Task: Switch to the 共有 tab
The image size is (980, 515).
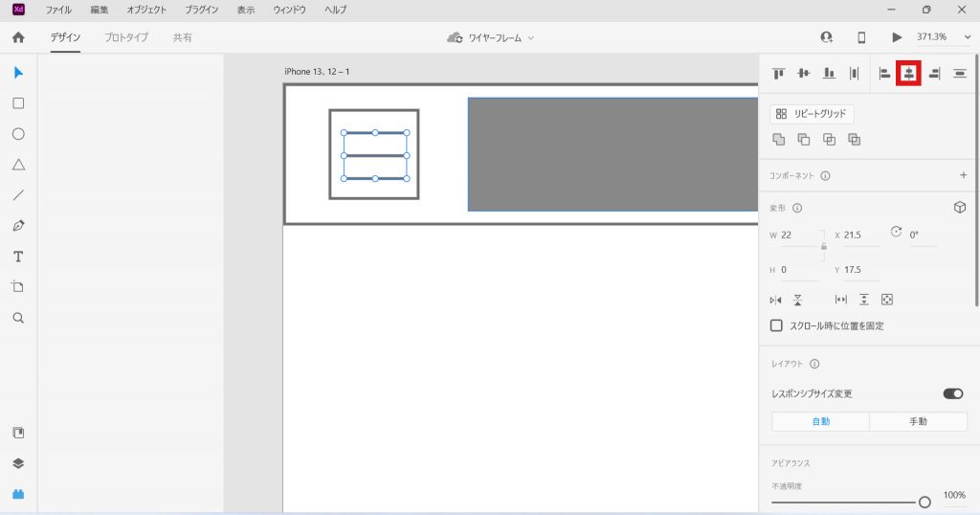Action: (x=183, y=37)
